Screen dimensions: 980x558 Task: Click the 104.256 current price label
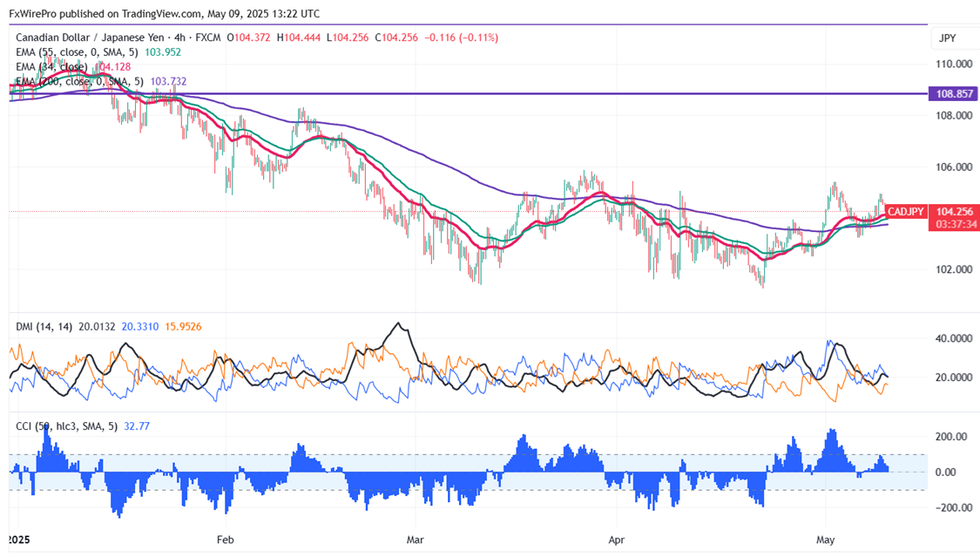pos(955,212)
